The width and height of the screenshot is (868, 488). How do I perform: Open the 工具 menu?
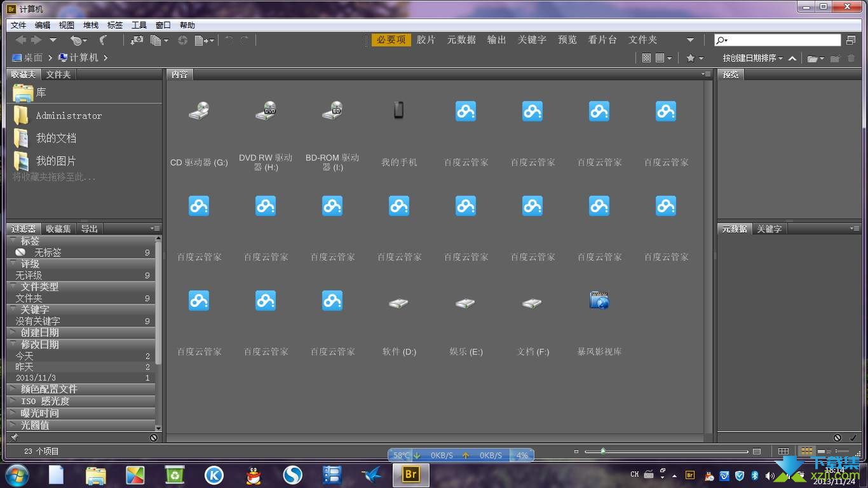tap(139, 25)
